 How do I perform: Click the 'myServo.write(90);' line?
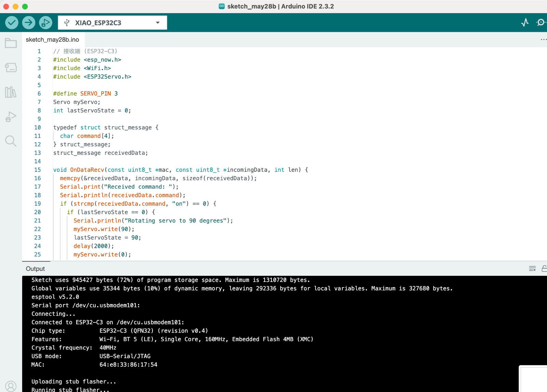coord(104,229)
